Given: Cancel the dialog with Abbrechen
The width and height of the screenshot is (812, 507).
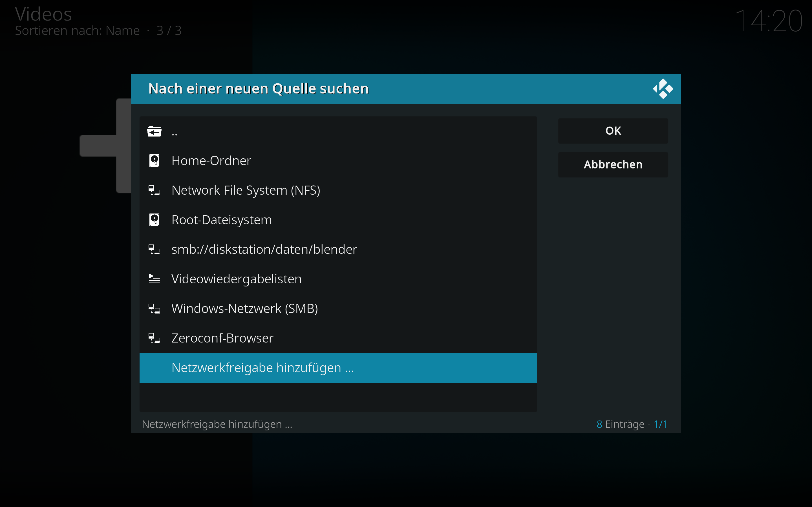Looking at the screenshot, I should click(613, 164).
